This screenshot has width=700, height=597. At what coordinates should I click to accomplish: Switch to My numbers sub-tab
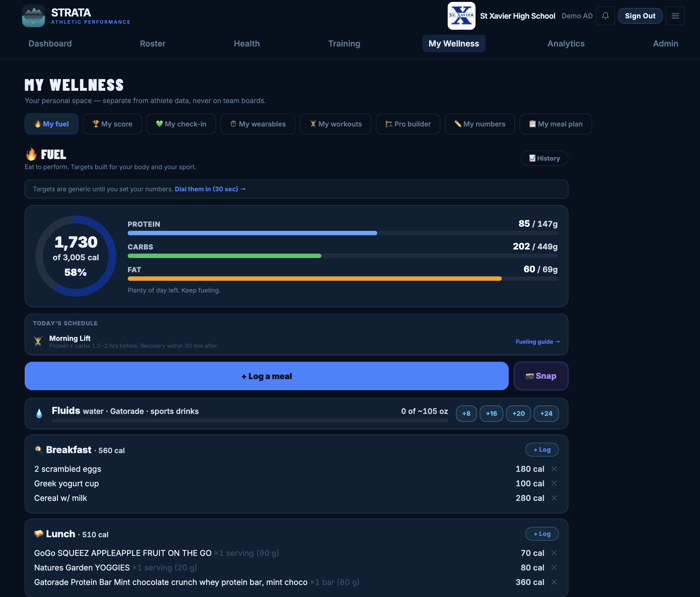[480, 124]
